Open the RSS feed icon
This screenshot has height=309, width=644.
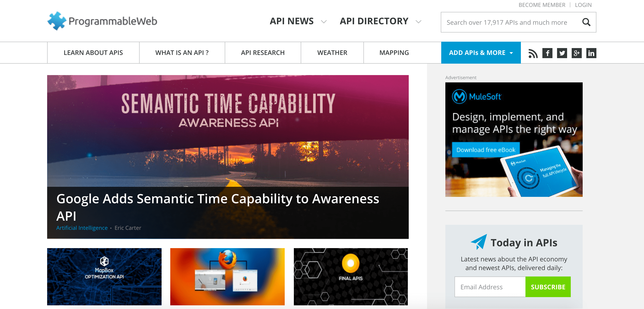(533, 53)
